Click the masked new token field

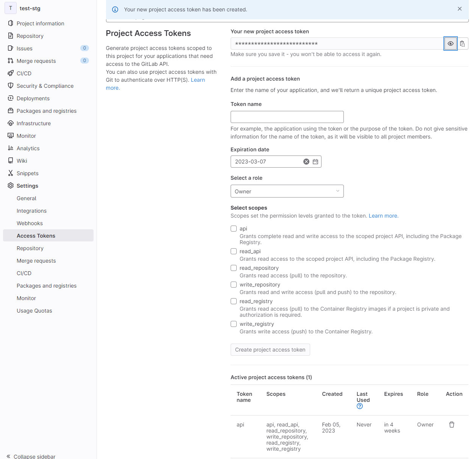(337, 44)
